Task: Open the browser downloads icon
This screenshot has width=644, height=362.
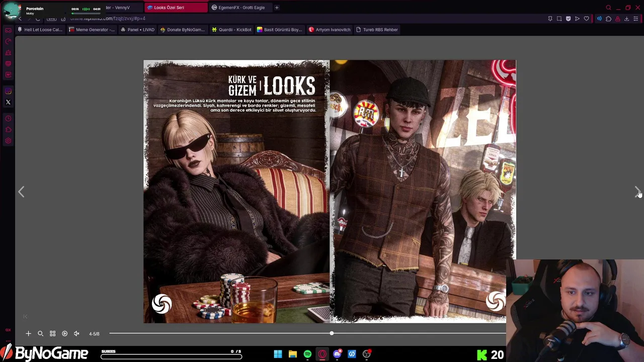Action: pos(626,19)
